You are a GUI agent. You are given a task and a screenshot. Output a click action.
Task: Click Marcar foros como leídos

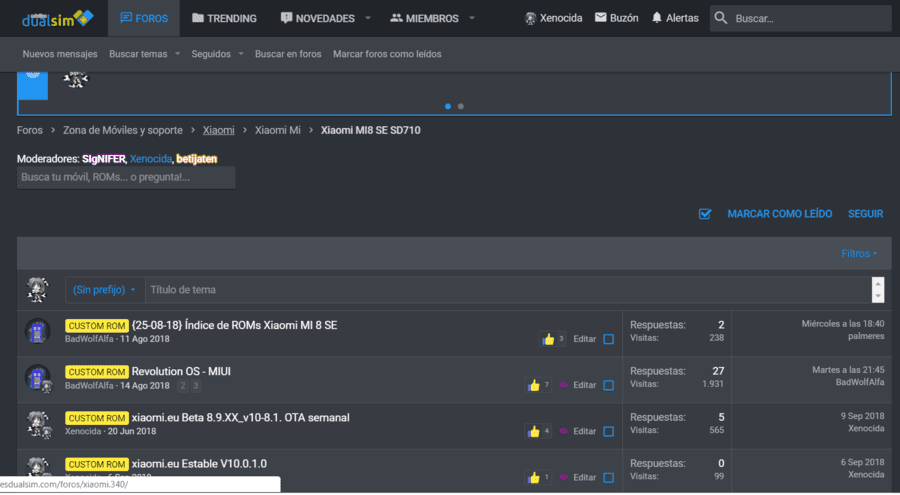click(x=387, y=54)
